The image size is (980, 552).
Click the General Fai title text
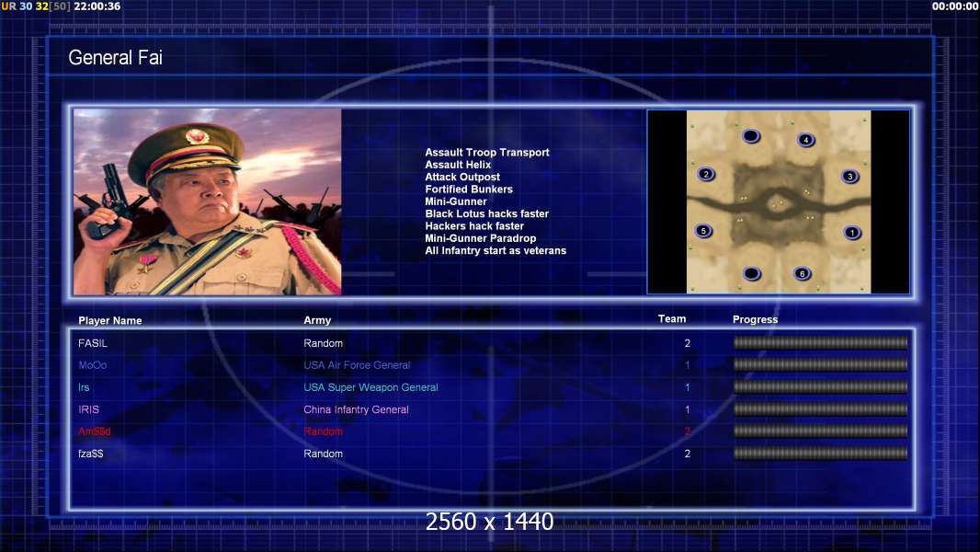pos(115,58)
